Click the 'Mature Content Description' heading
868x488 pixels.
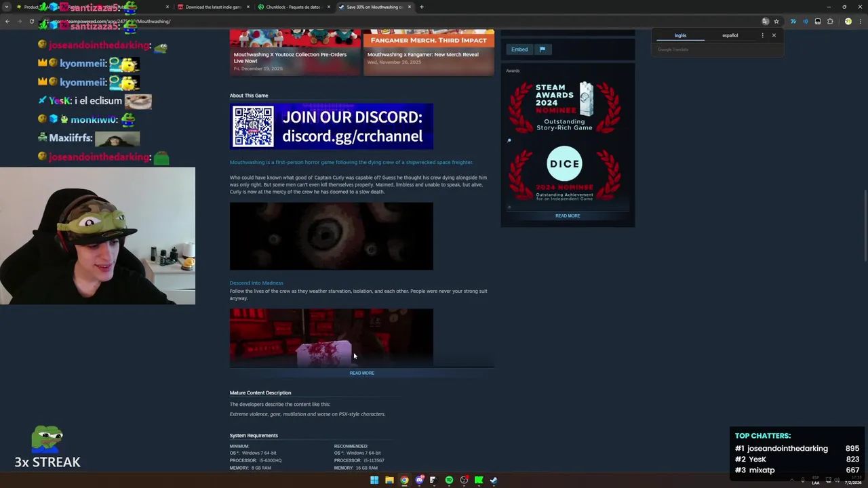(260, 392)
